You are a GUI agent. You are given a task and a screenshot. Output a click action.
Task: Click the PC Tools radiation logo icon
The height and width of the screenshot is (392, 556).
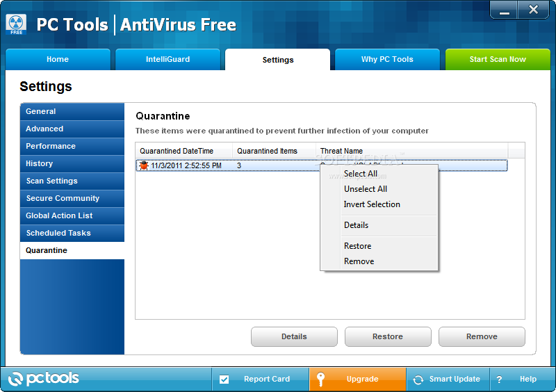pyautogui.click(x=16, y=24)
